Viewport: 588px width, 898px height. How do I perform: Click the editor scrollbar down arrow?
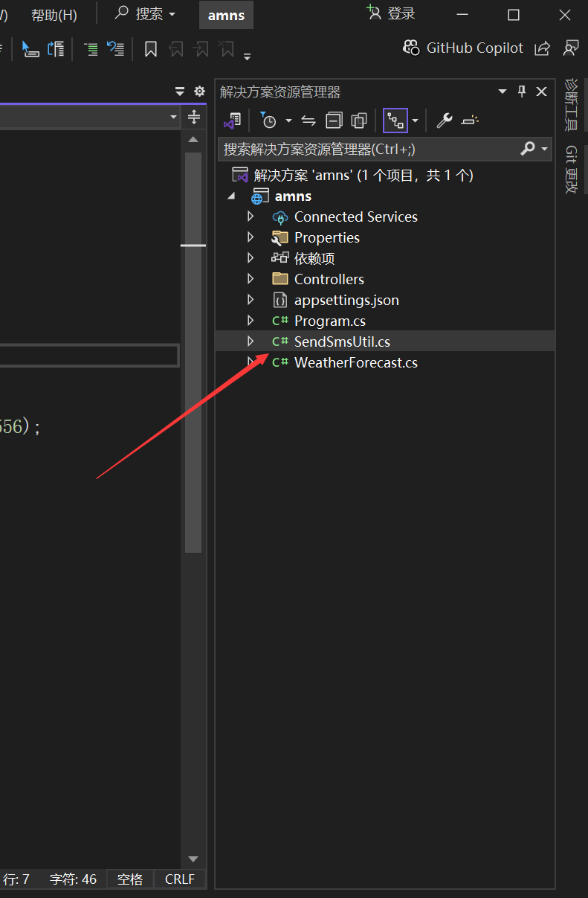pos(193,859)
